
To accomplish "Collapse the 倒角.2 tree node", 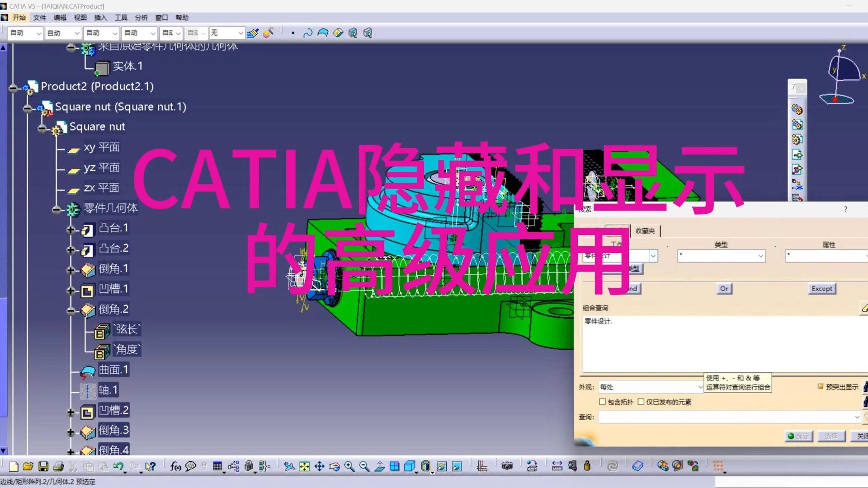I will [x=71, y=311].
